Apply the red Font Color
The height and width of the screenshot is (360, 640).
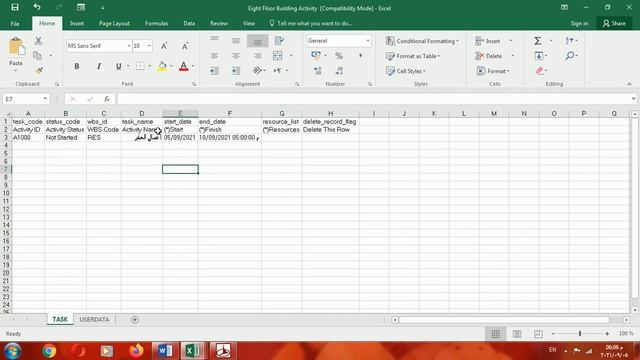pyautogui.click(x=184, y=66)
